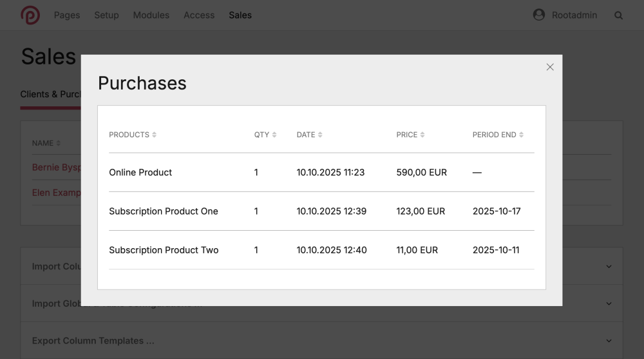Image resolution: width=644 pixels, height=359 pixels.
Task: Sort by Date column sort icon
Action: tap(320, 135)
